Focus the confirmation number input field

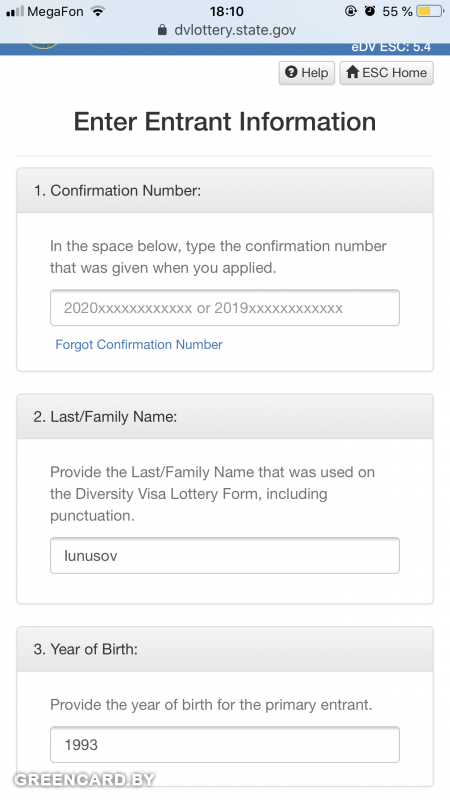click(225, 308)
